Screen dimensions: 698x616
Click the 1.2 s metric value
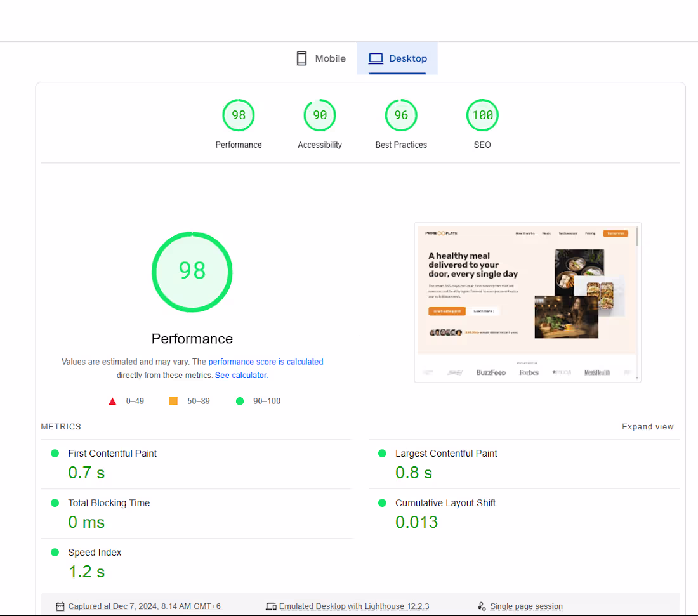[86, 572]
